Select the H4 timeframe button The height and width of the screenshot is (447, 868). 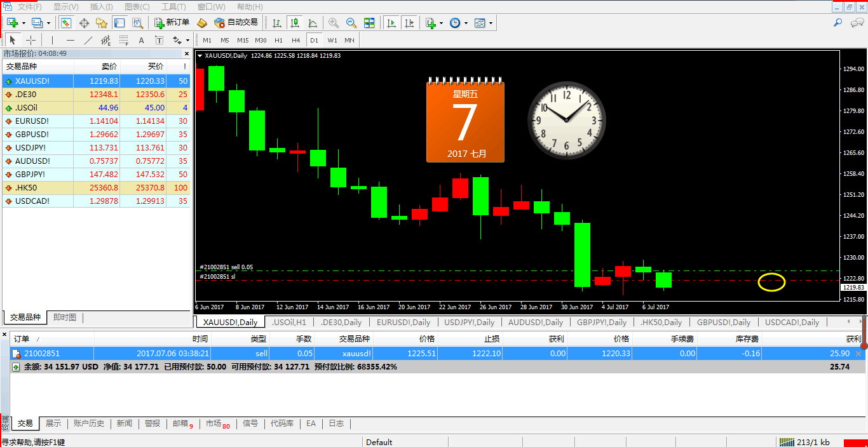pyautogui.click(x=296, y=40)
